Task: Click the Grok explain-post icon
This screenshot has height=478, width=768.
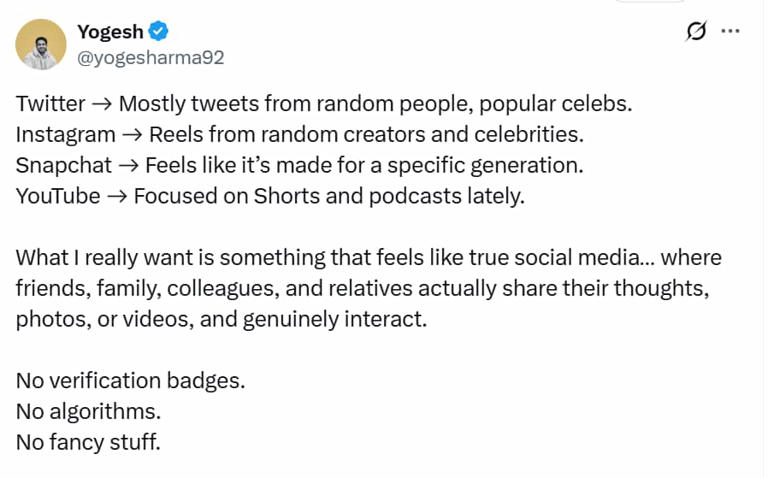Action: (696, 31)
